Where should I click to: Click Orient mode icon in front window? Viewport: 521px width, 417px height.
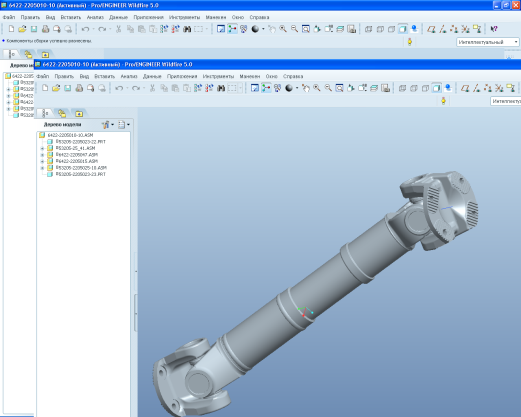(277, 88)
